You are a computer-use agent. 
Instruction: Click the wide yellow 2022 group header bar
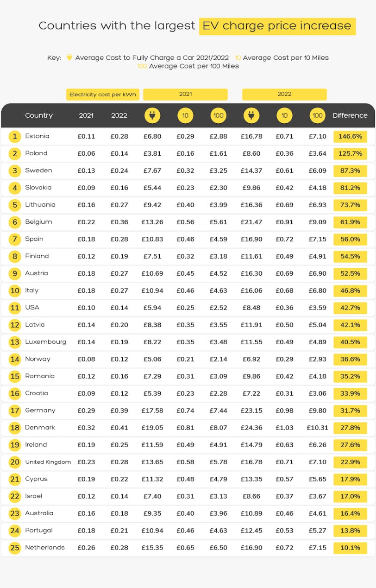(284, 95)
